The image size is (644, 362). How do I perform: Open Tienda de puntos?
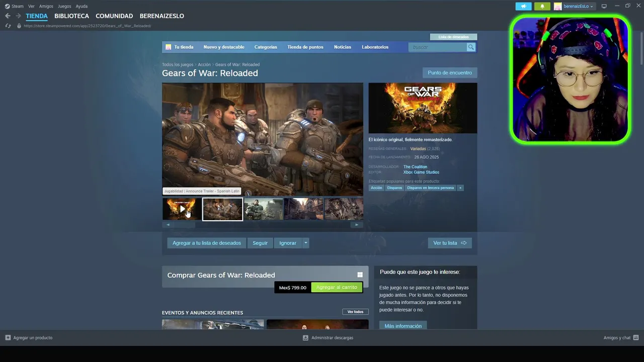click(305, 47)
